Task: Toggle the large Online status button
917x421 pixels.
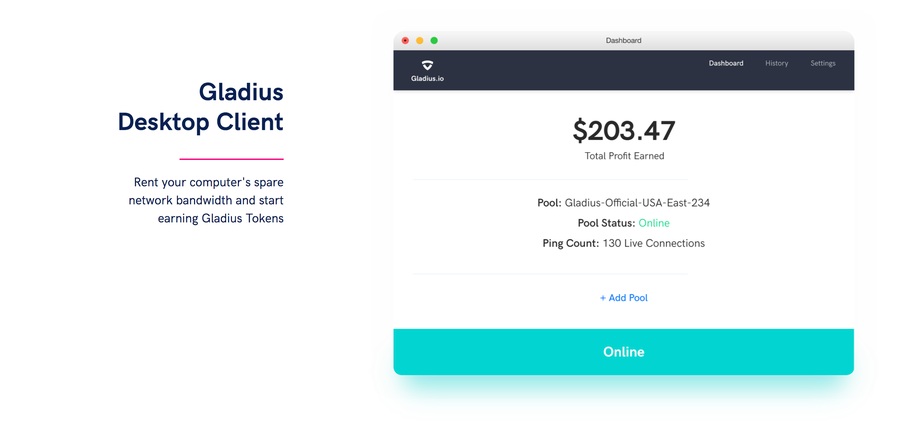Action: pyautogui.click(x=623, y=351)
